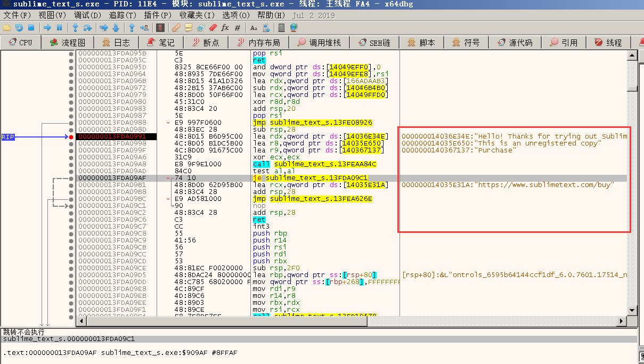Image resolution: width=644 pixels, height=364 pixels.
Task: Switch to the 引用 tab
Action: [564, 43]
